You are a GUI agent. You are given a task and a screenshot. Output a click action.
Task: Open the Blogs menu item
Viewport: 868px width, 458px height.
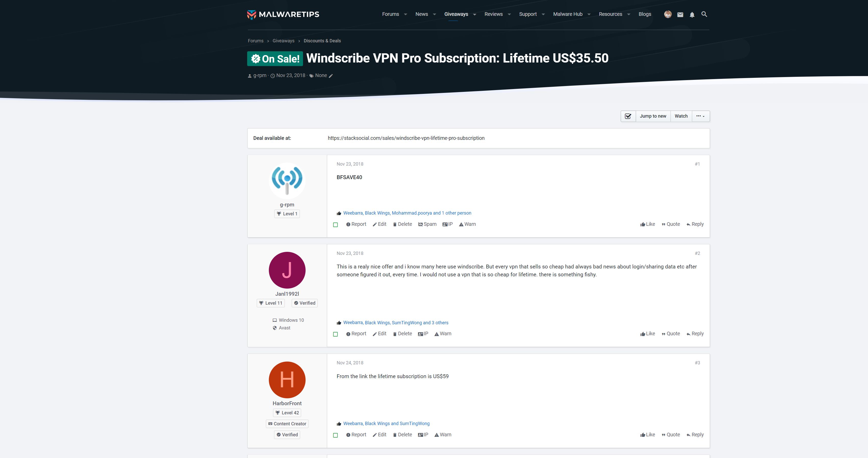pos(644,14)
